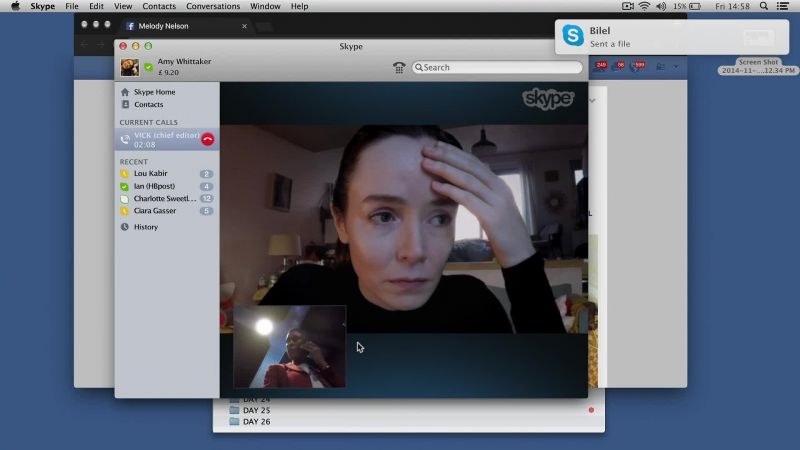Select the VICK (chief editor) current call
The image size is (800, 450).
point(167,139)
